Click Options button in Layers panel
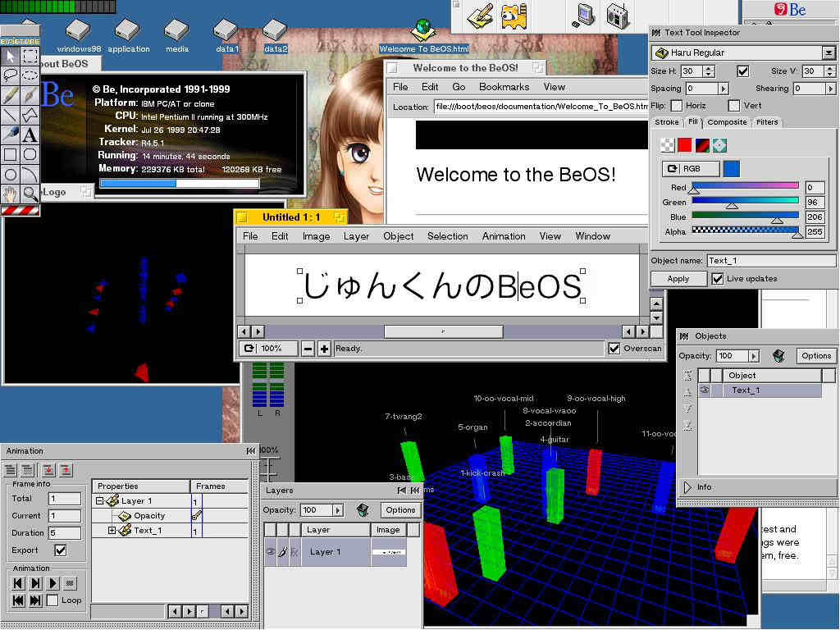 (400, 510)
